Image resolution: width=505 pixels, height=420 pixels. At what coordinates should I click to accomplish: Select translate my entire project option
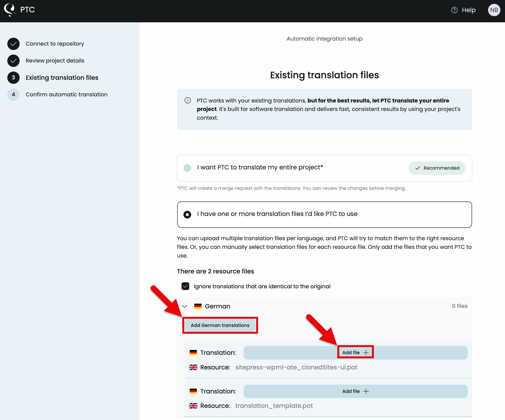[187, 168]
